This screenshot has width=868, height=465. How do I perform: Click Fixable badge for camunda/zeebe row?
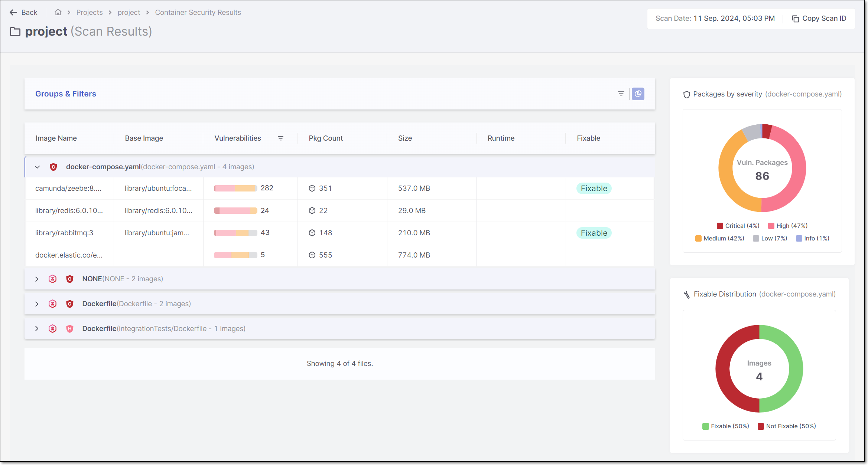pos(594,189)
